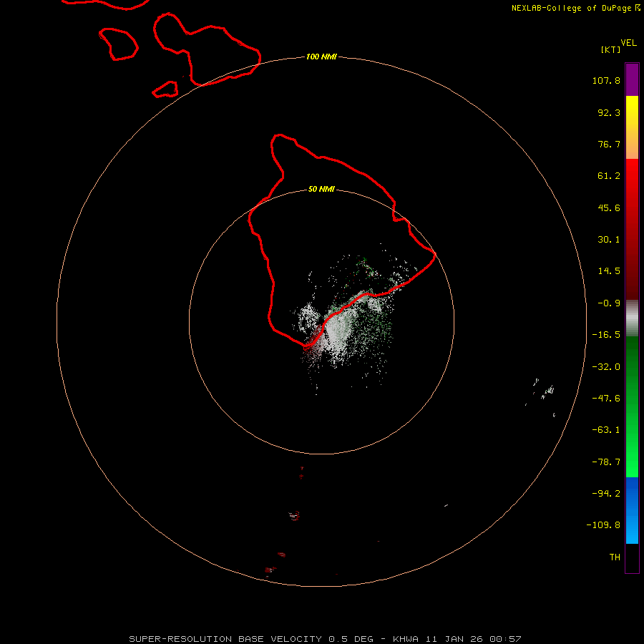Click the 100 NMI range ring label
The width and height of the screenshot is (644, 644).
click(321, 57)
